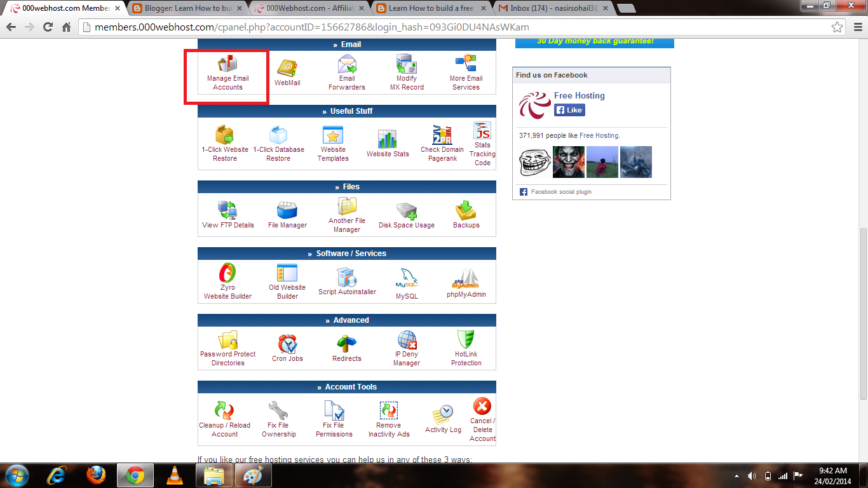The height and width of the screenshot is (488, 868).
Task: Select the 000webhost.com Members tab
Action: pos(64,8)
